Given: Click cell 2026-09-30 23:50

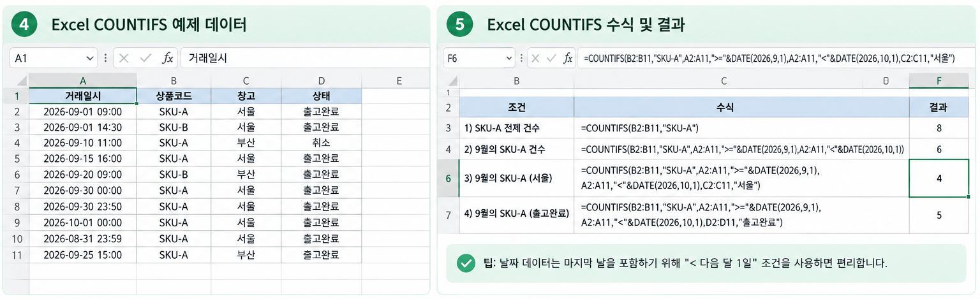Looking at the screenshot, I should (x=83, y=207).
